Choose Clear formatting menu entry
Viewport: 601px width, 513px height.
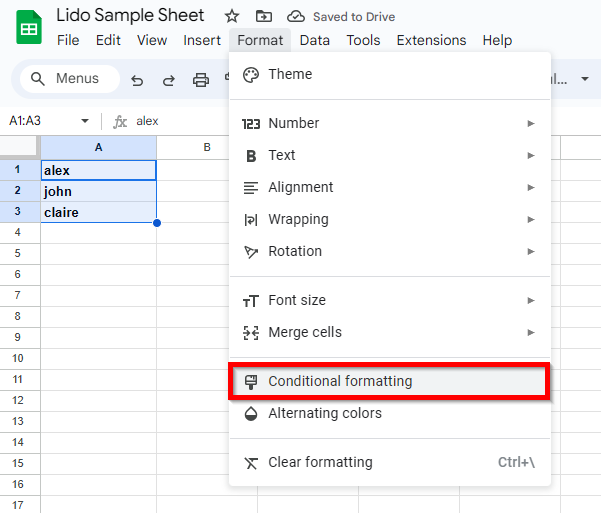[390, 462]
